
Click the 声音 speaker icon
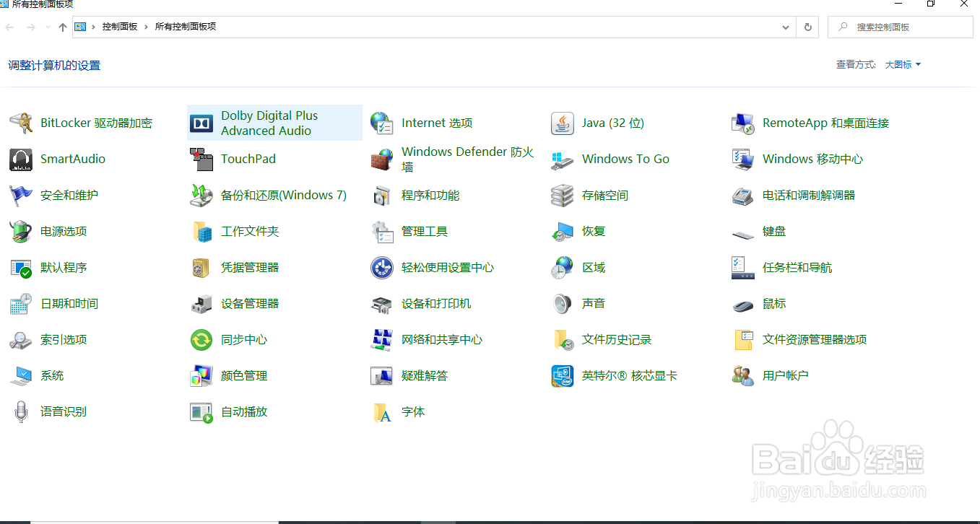pyautogui.click(x=563, y=304)
